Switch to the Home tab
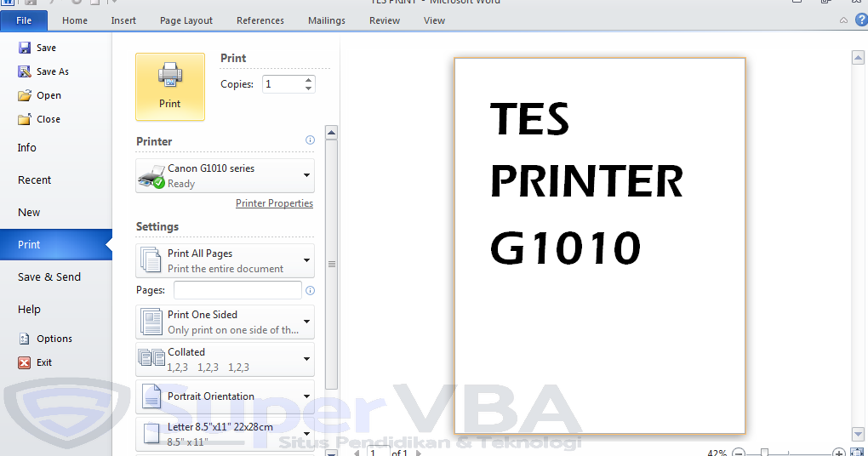The image size is (868, 456). click(x=75, y=20)
